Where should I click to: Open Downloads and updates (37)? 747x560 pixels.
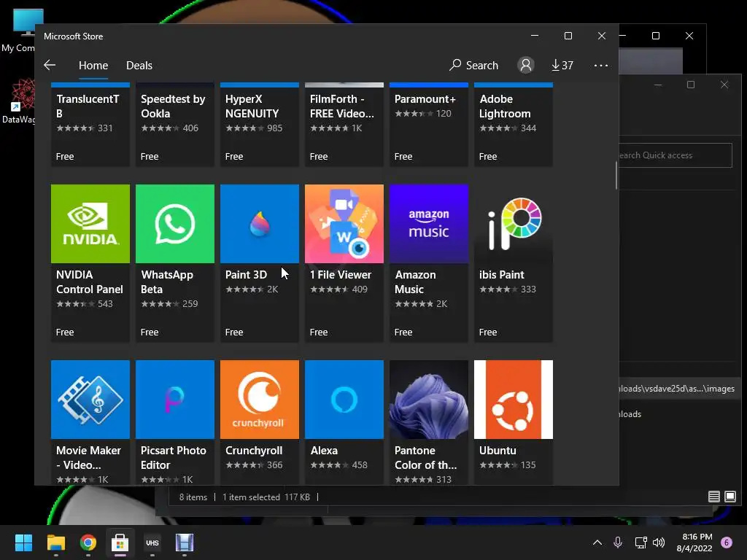tap(562, 65)
